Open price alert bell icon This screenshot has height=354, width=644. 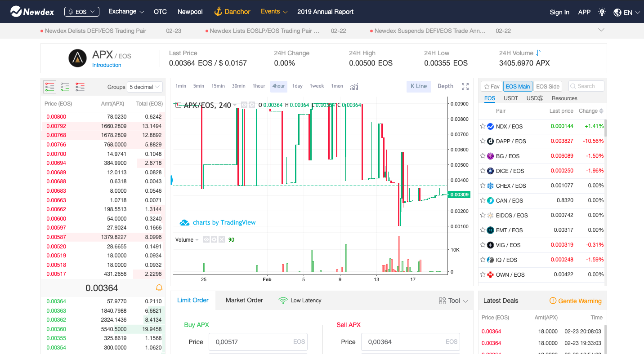point(159,288)
